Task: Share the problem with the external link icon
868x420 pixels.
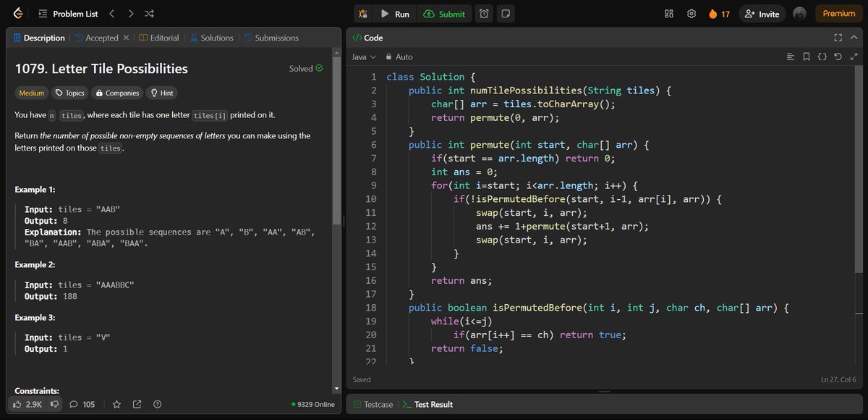Action: 137,404
